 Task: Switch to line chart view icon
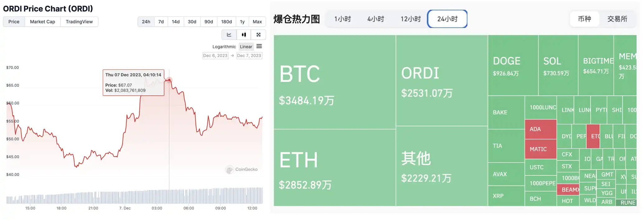pyautogui.click(x=229, y=35)
